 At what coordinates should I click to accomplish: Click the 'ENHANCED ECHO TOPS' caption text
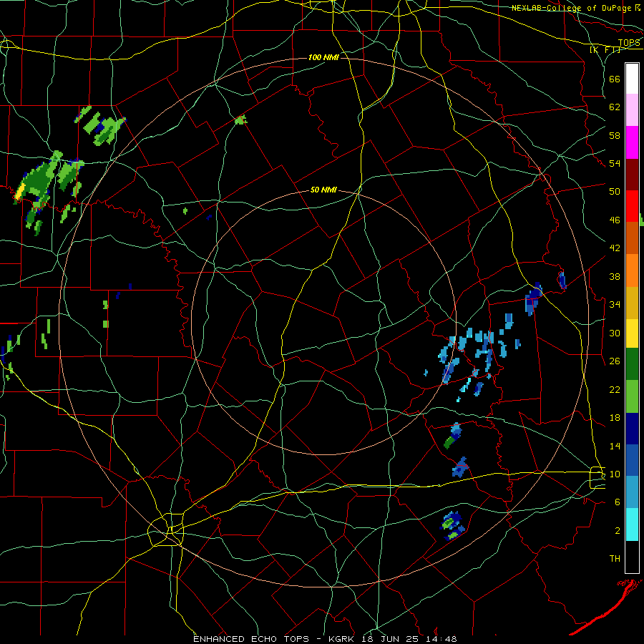click(x=251, y=639)
